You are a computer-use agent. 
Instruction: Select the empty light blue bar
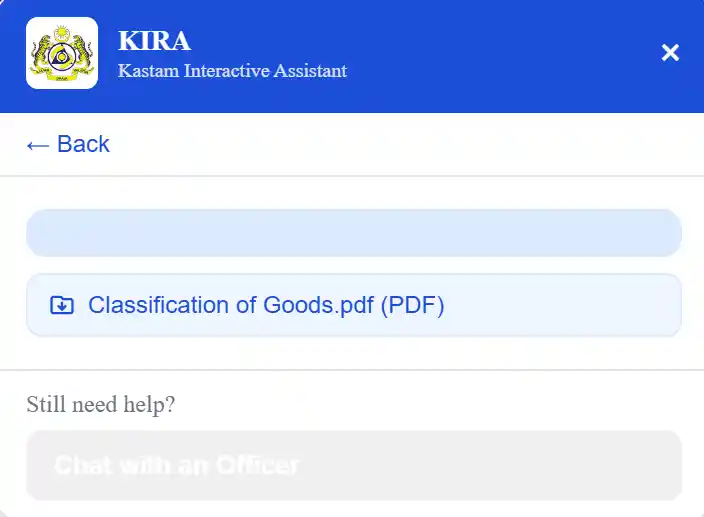pos(354,233)
